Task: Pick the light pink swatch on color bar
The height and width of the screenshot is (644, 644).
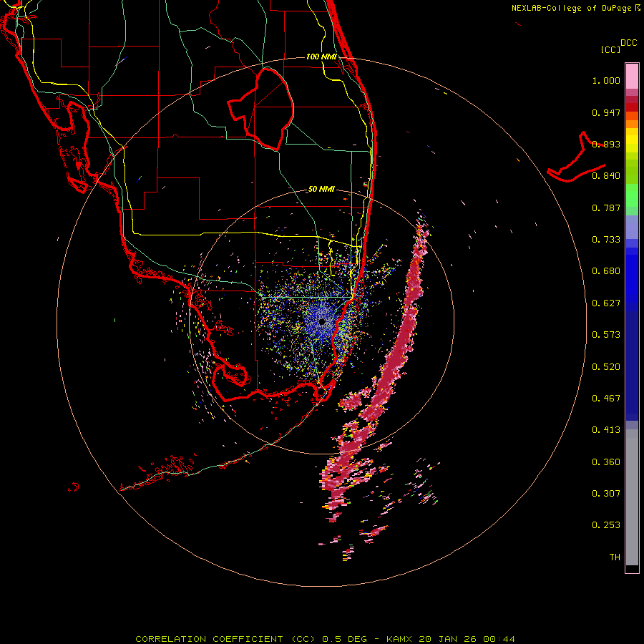Action: [632, 77]
